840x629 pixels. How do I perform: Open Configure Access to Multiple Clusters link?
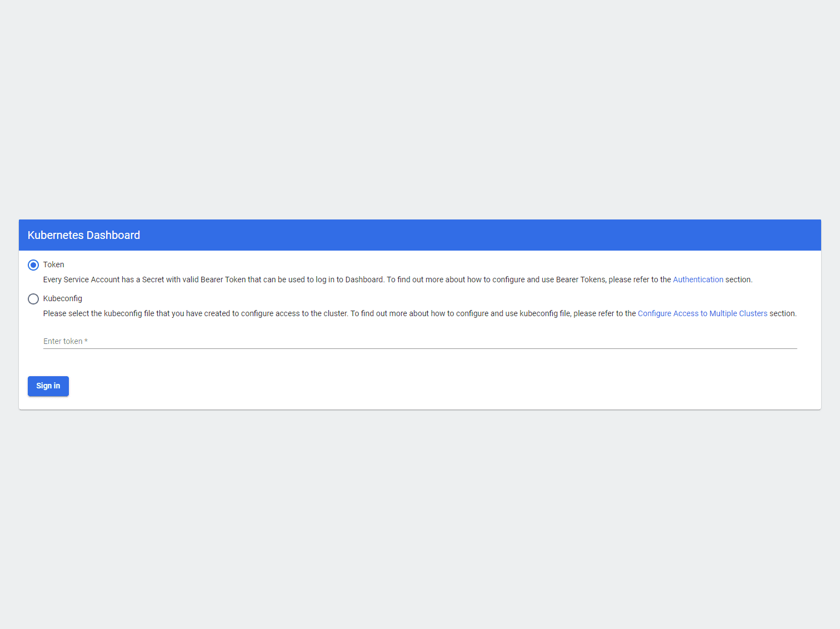702,313
